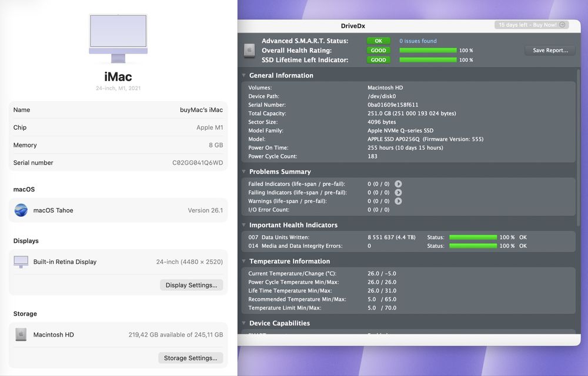Open details arrow for Failing Indicators

[398, 193]
